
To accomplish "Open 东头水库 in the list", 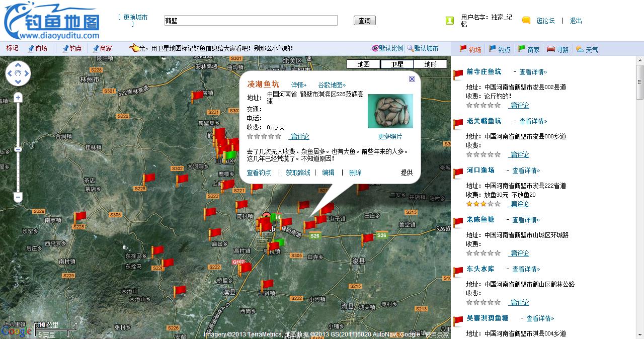I will 480,269.
